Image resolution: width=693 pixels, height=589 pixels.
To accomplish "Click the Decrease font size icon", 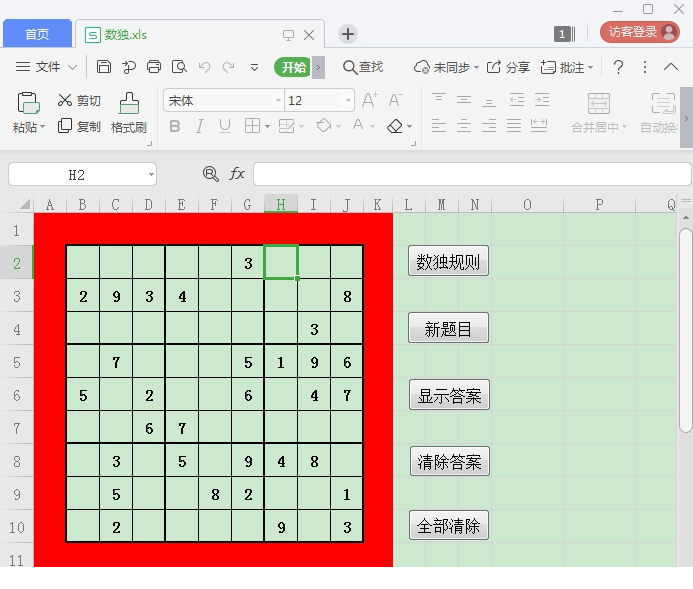I will pos(395,100).
